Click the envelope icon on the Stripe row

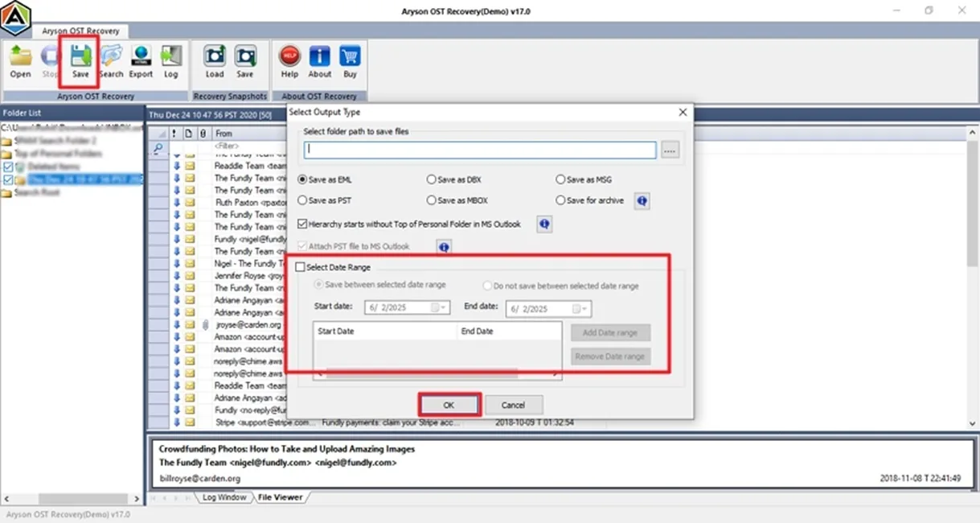191,422
